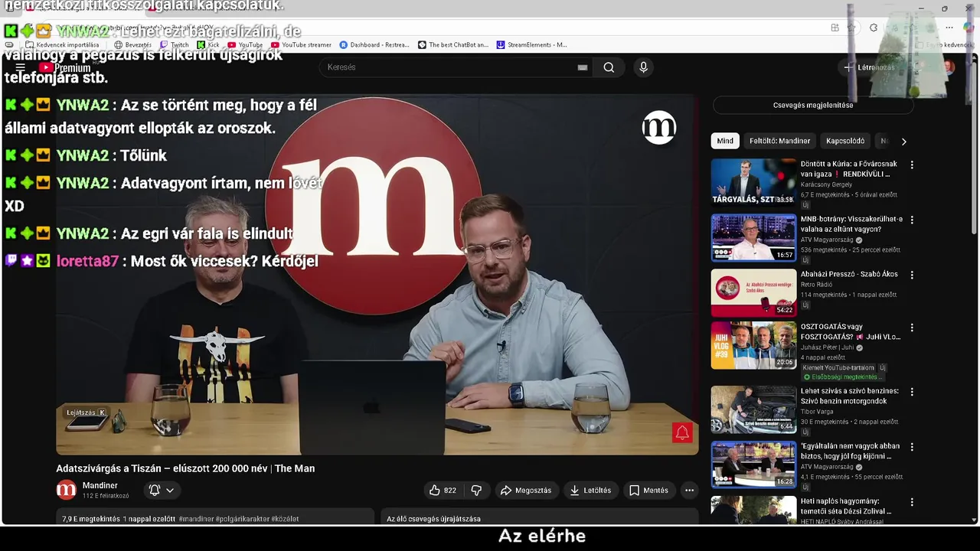Open 'YouTube streamer' bookmark
Screen dimensions: 980x551
pyautogui.click(x=301, y=45)
